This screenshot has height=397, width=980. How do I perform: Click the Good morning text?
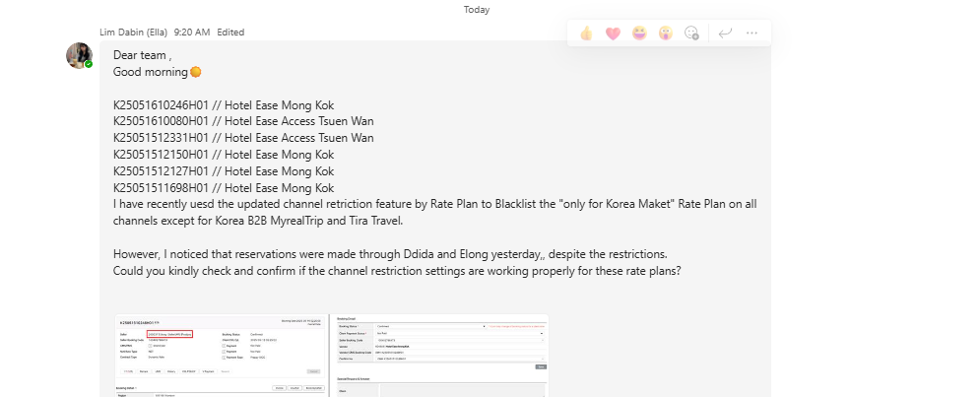[151, 72]
